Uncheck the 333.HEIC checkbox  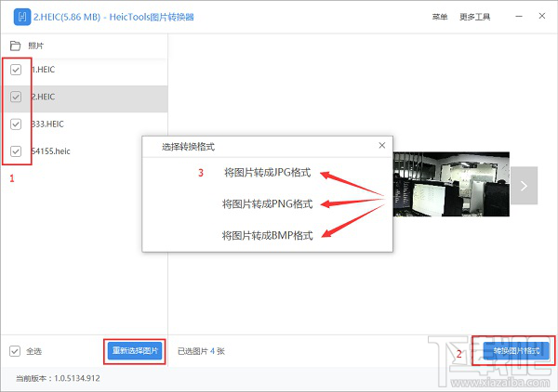(x=16, y=124)
